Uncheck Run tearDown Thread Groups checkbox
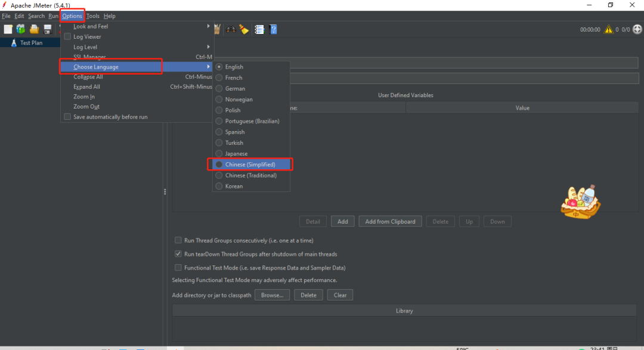 pos(178,254)
